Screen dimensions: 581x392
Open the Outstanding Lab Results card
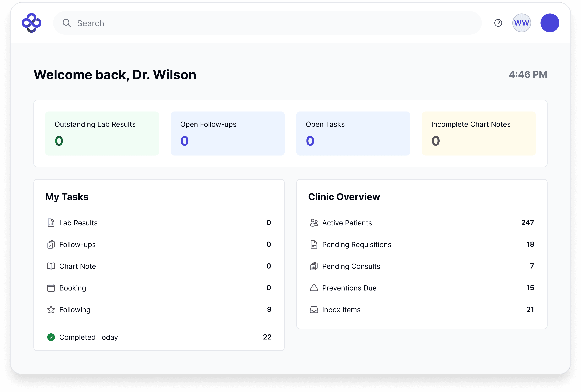[102, 134]
